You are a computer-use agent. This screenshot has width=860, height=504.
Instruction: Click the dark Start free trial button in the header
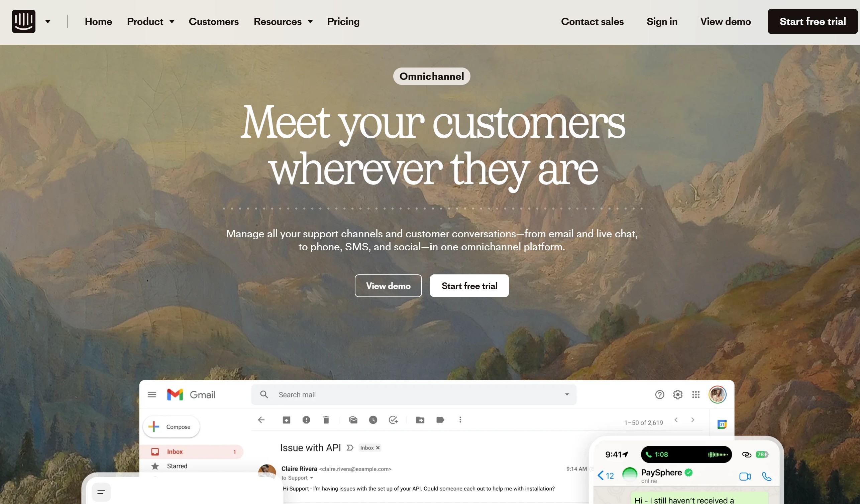812,21
